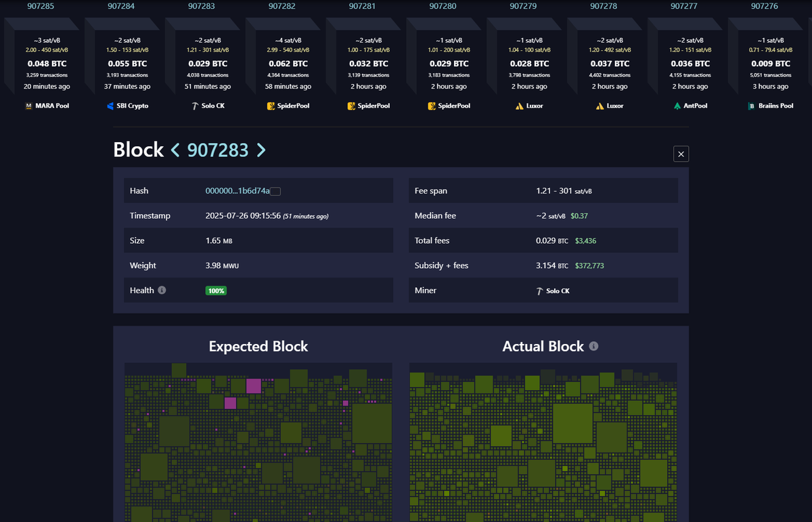Viewport: 812px width, 522px height.
Task: Open the AntPool miner icon
Action: [677, 106]
